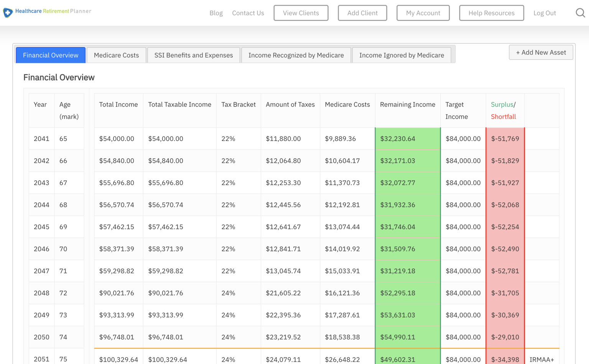Viewport: 589px width, 364px height.
Task: Click the Log Out link
Action: click(545, 13)
